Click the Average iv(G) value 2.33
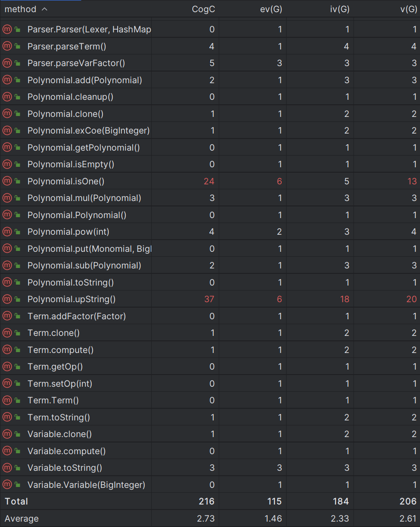This screenshot has width=420, height=527. coord(340,518)
